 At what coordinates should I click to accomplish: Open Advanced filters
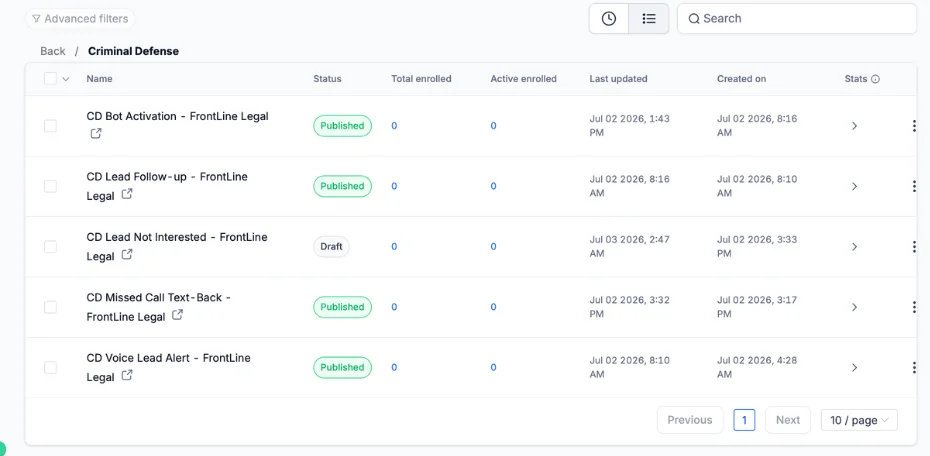80,18
